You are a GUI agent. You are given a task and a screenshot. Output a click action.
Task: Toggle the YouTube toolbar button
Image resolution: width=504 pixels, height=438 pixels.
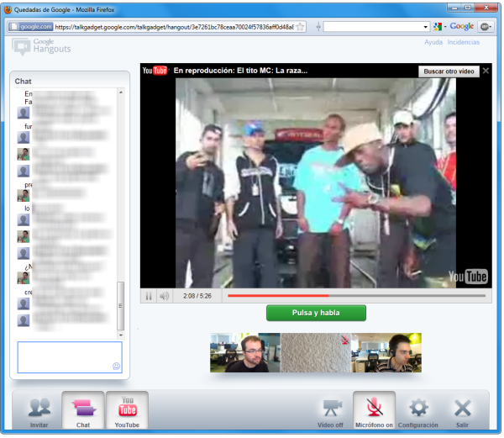click(128, 410)
